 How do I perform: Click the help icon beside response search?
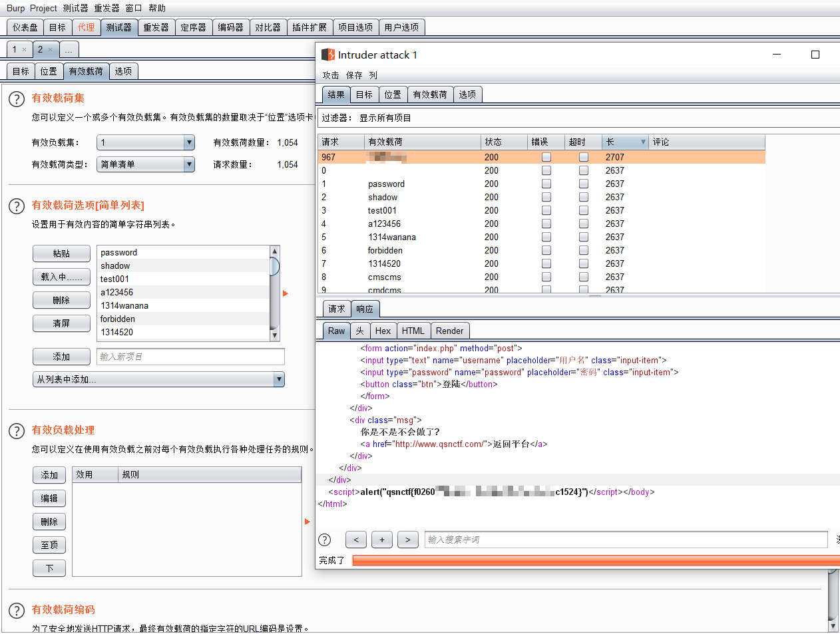click(325, 540)
